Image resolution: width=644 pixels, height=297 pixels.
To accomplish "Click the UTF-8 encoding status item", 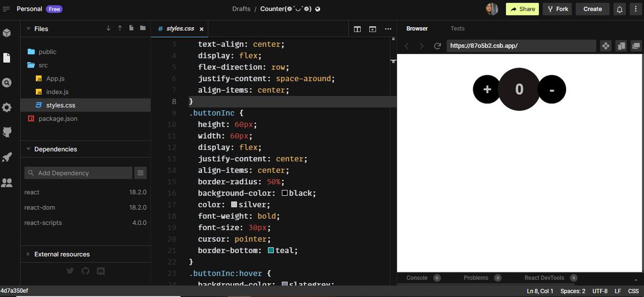I will point(599,291).
